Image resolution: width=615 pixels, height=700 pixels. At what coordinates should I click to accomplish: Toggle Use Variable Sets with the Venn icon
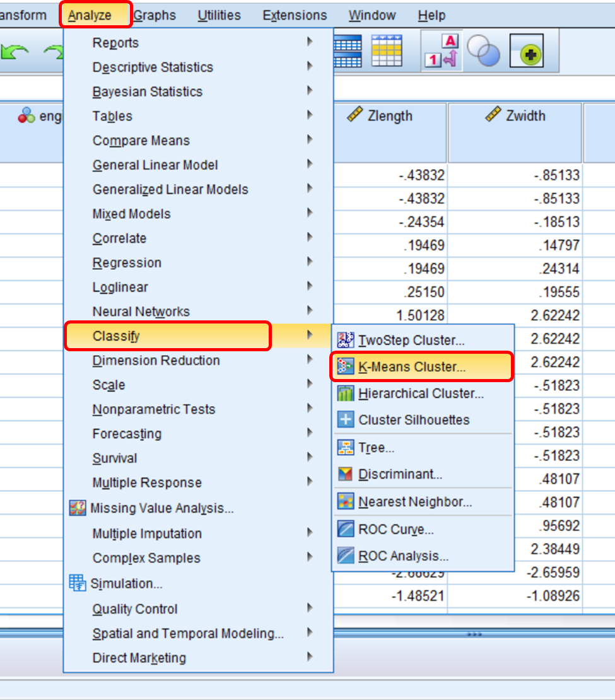485,50
